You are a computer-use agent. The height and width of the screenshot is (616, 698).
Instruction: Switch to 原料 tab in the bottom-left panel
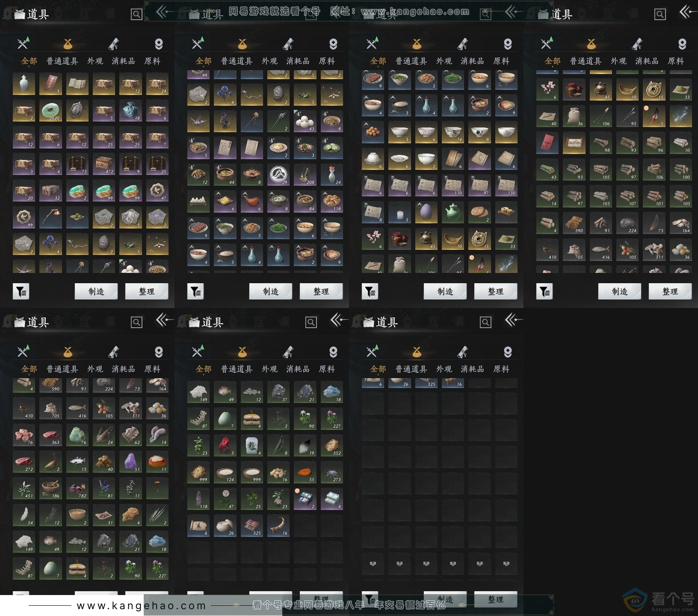point(152,369)
